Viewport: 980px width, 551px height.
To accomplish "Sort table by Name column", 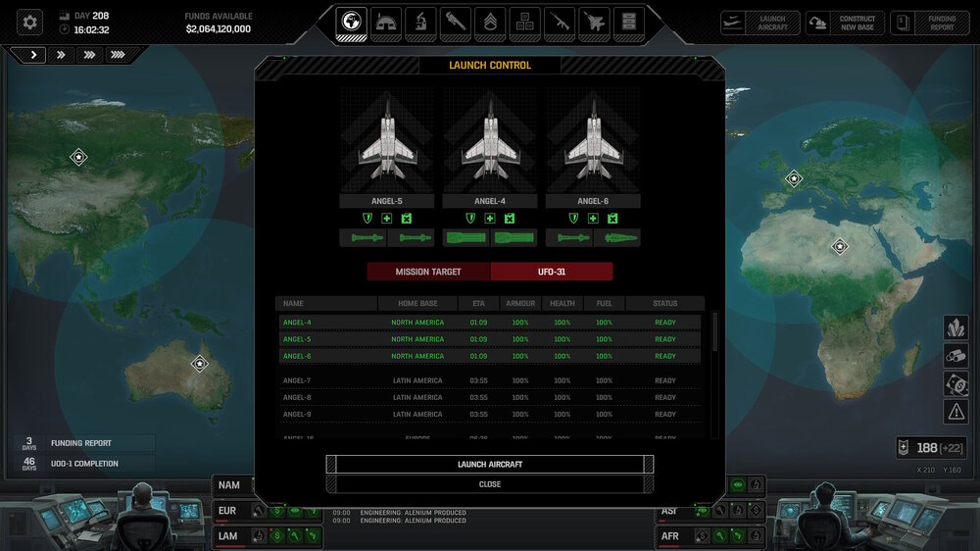I will [327, 303].
